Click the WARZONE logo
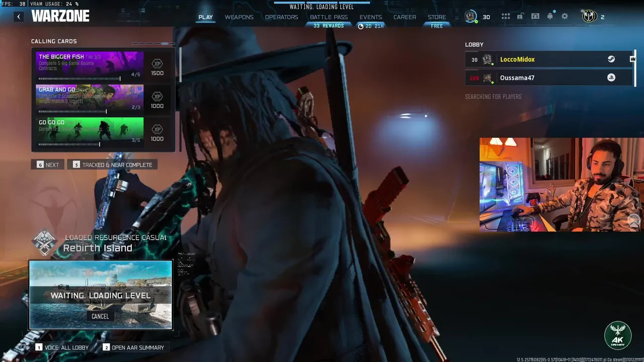644x362 pixels. point(60,16)
